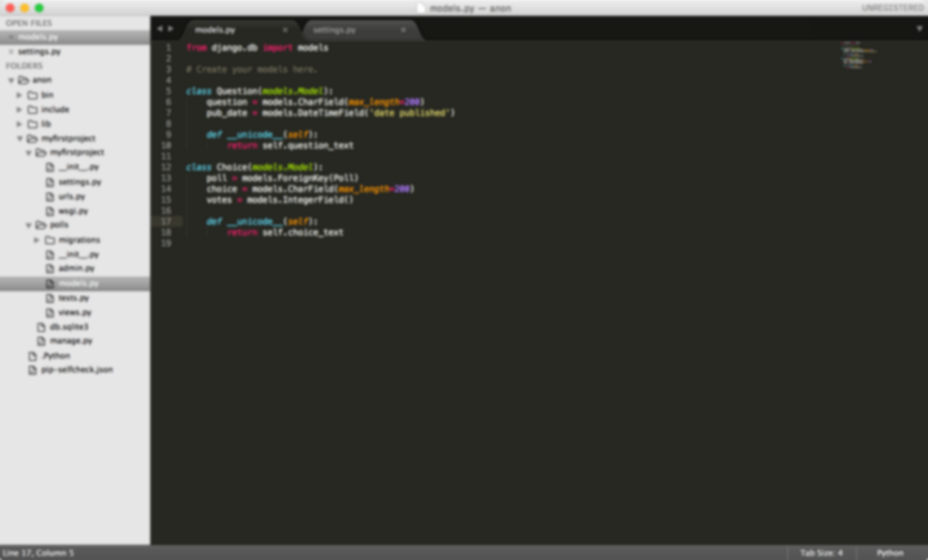
Task: Open Tab Size: 4 indentation menu
Action: click(x=821, y=553)
